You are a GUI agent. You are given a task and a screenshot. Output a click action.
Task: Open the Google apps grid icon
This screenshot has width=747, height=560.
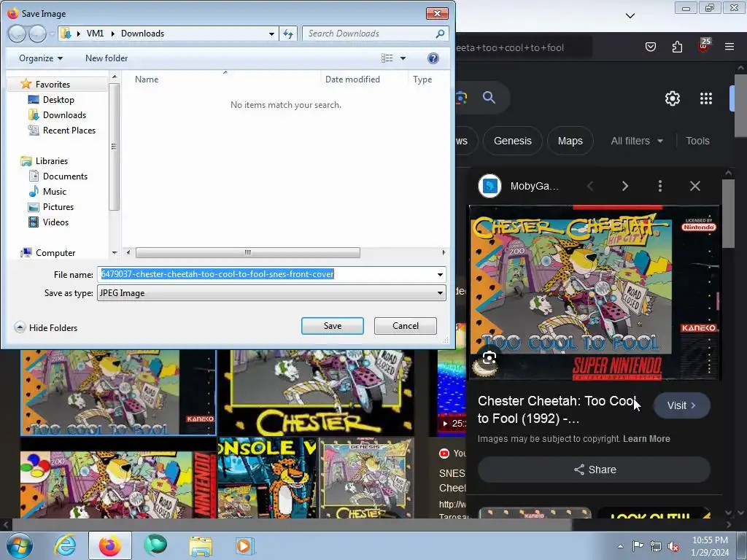[706, 98]
